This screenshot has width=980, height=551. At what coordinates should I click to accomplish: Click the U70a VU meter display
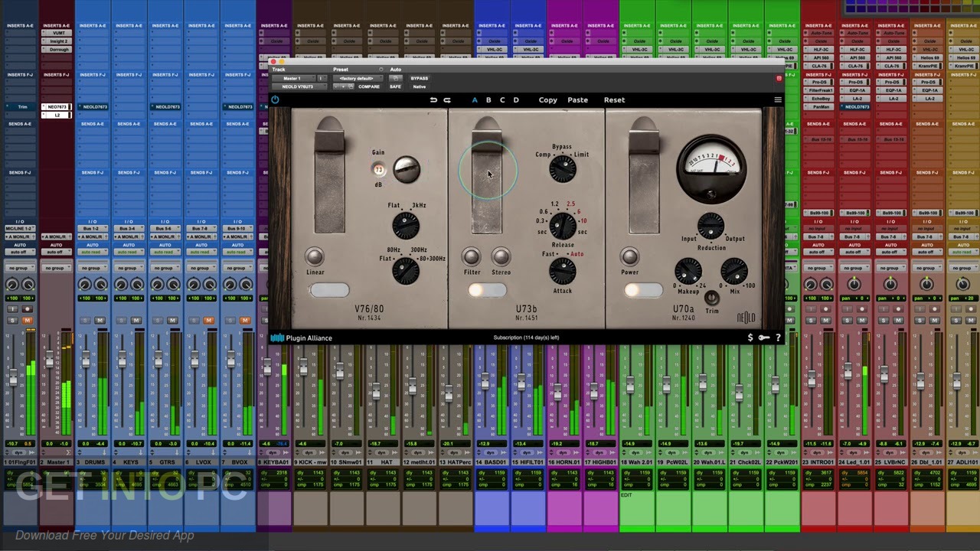coord(712,168)
